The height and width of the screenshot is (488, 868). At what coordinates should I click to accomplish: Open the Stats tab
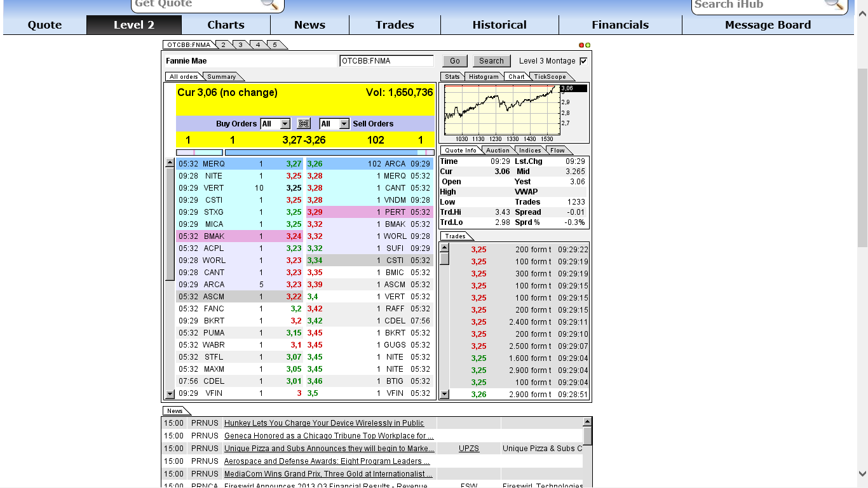(452, 76)
